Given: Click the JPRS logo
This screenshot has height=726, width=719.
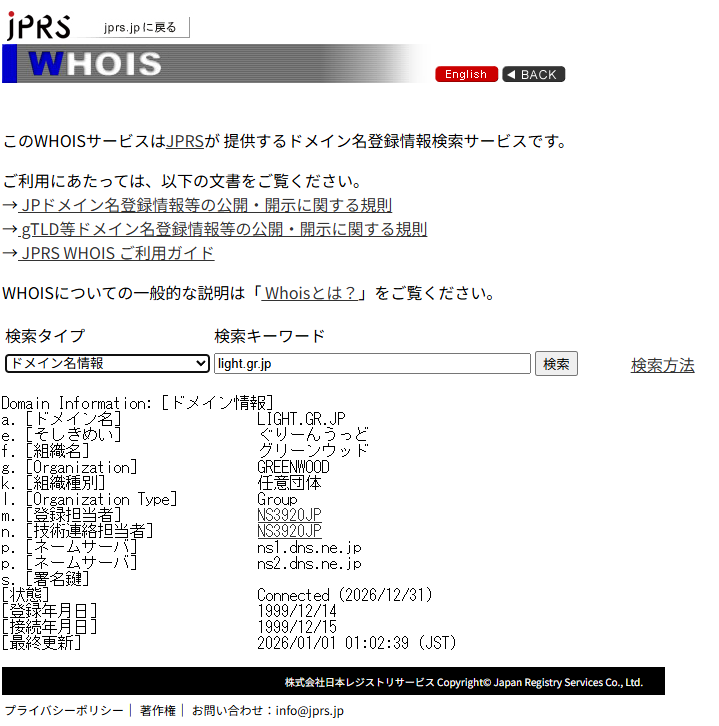Looking at the screenshot, I should click(x=39, y=25).
